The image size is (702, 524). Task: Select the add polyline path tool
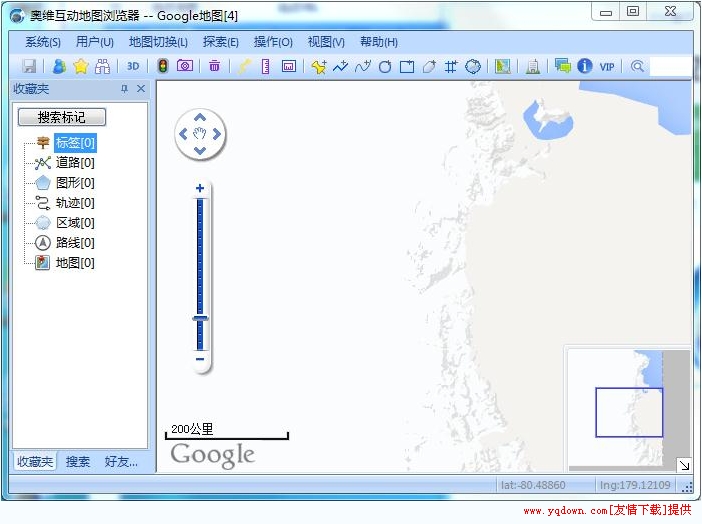341,66
